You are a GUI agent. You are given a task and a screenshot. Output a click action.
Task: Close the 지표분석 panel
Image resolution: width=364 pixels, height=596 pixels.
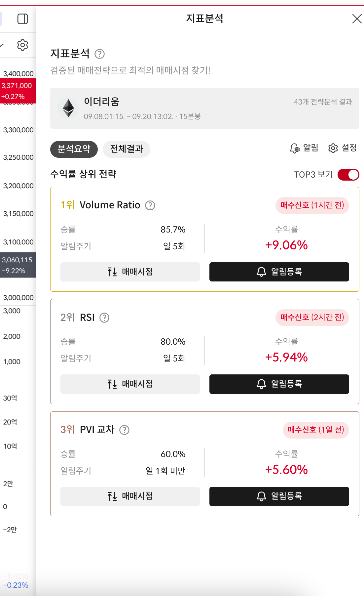click(x=357, y=19)
